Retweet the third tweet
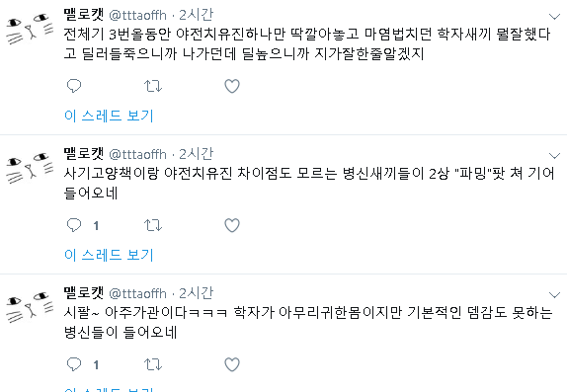The image size is (567, 392). (x=153, y=364)
